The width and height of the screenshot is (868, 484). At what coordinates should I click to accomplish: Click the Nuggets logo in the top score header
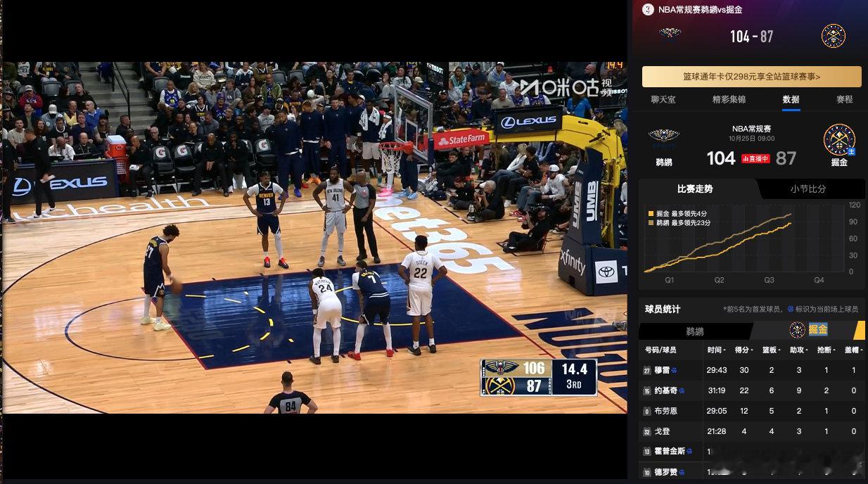[834, 36]
